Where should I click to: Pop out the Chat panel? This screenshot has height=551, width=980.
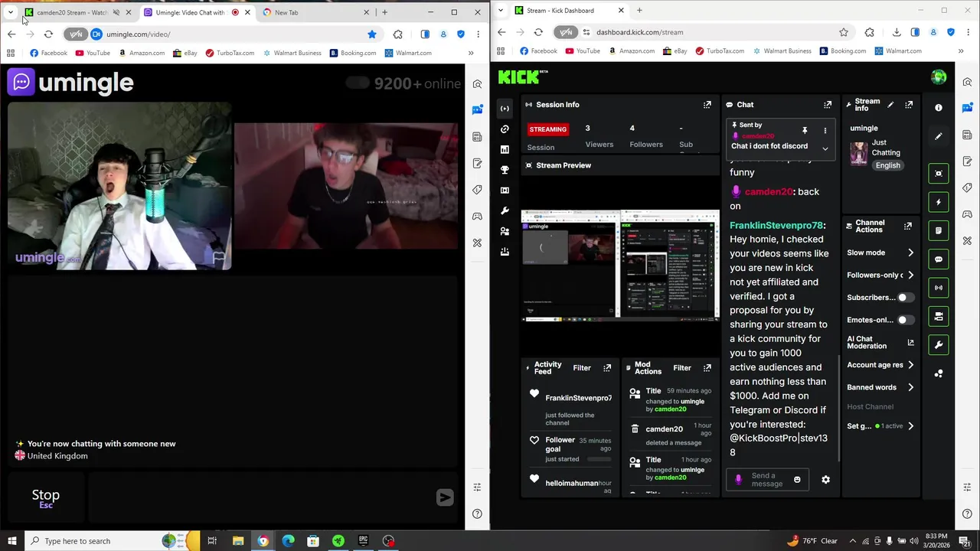pyautogui.click(x=828, y=105)
